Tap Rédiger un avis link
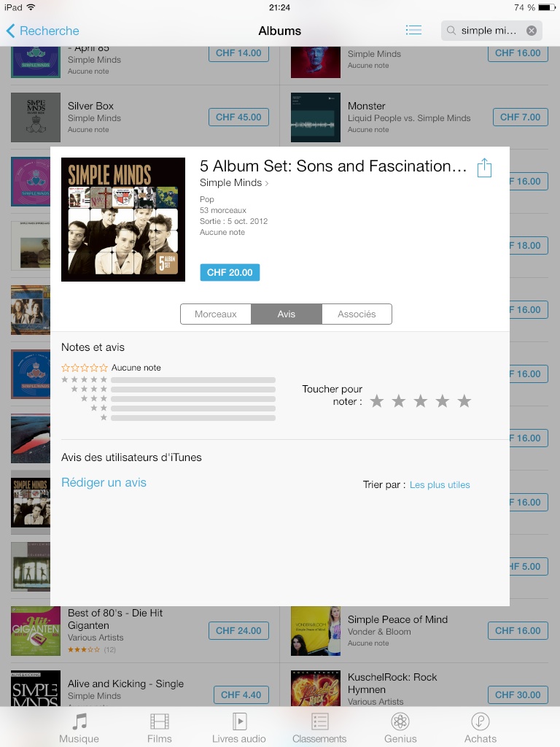Screen dimensions: 560x747 [104, 483]
